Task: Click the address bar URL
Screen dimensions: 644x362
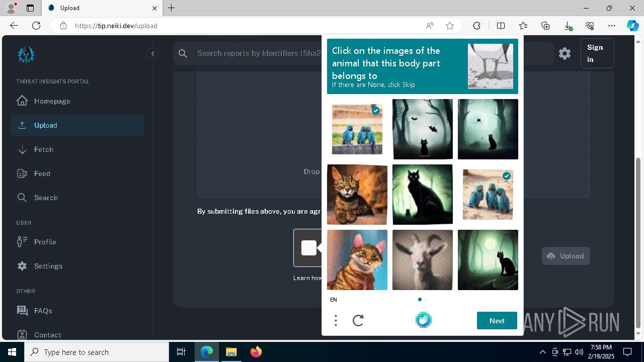Action: [x=116, y=26]
